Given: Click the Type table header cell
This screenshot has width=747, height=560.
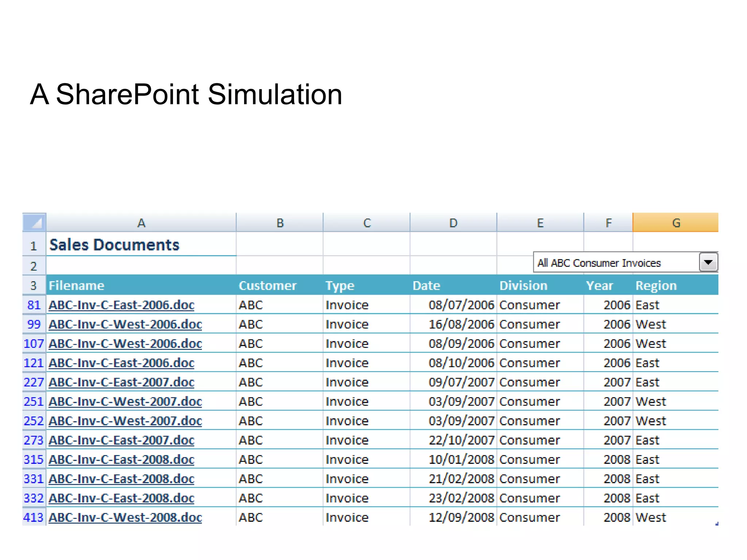Looking at the screenshot, I should [367, 285].
